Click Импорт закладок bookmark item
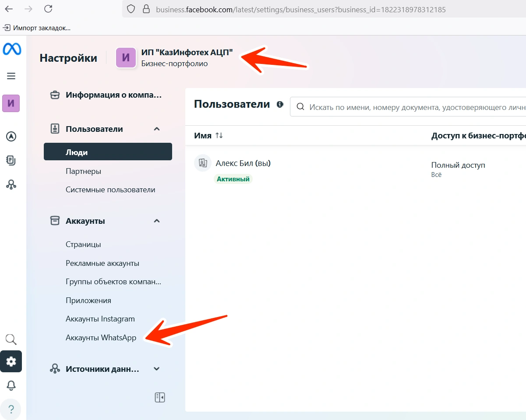The image size is (526, 420). pyautogui.click(x=37, y=28)
